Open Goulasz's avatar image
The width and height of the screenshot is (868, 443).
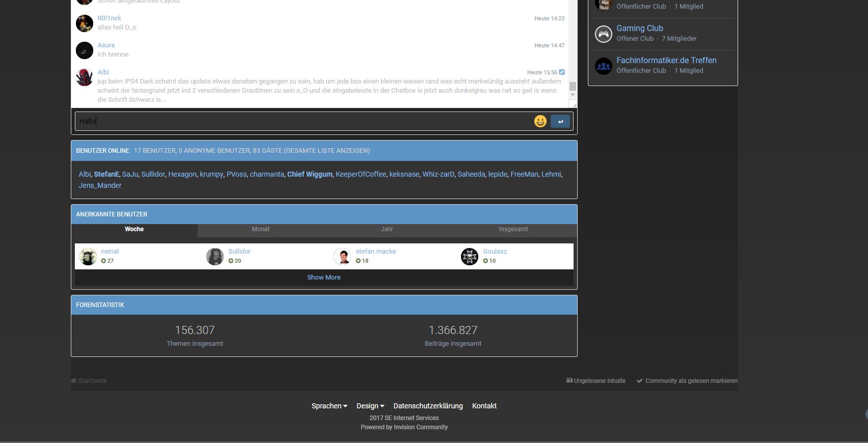(470, 257)
